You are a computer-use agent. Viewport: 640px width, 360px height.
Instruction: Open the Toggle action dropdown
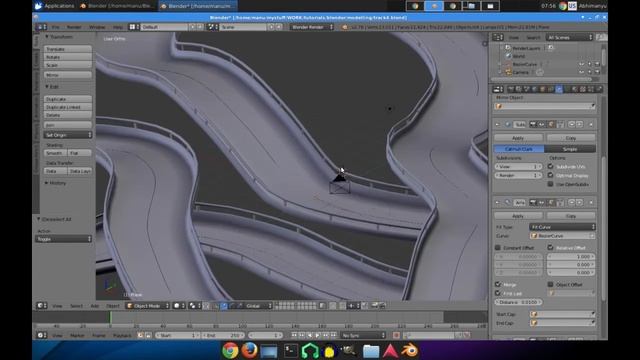[x=63, y=239]
